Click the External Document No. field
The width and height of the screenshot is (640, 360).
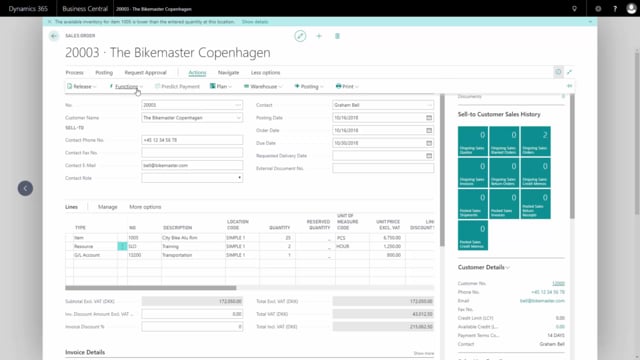point(383,168)
